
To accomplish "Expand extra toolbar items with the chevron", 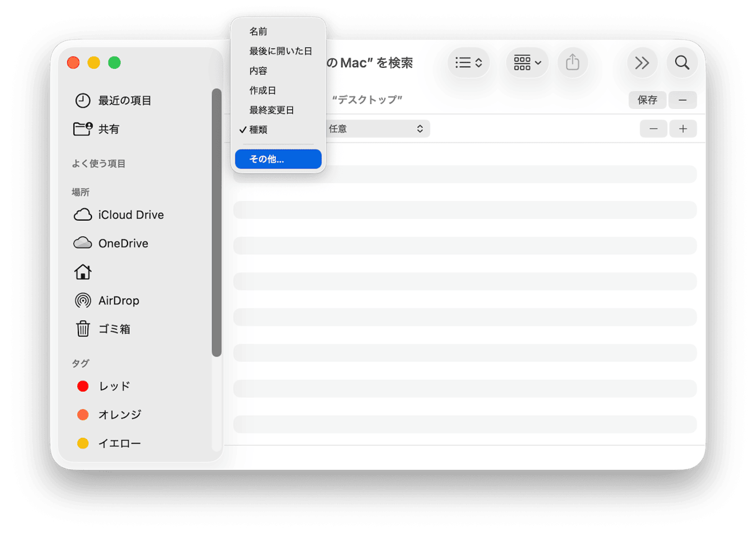I will click(642, 62).
